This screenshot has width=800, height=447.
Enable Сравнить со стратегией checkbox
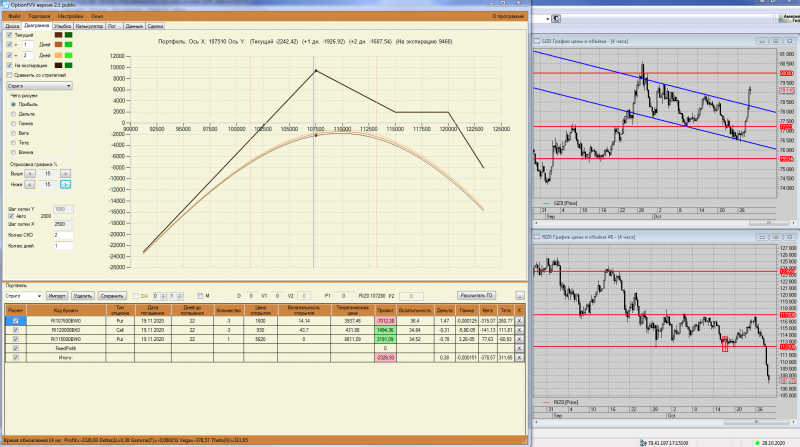click(9, 76)
